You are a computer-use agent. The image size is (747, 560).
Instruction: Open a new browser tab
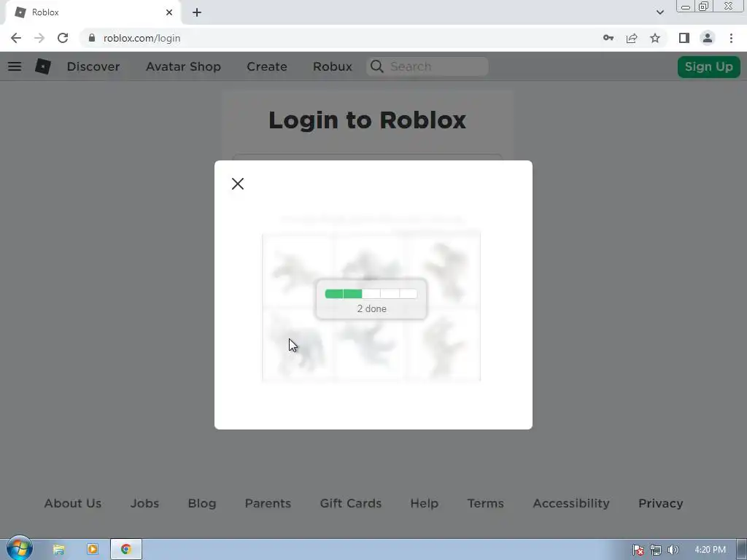(197, 12)
